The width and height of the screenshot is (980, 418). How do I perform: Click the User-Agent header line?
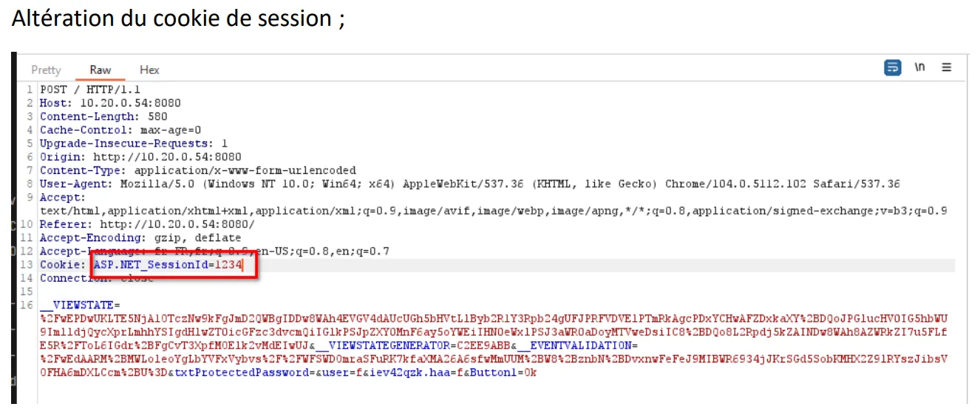470,183
